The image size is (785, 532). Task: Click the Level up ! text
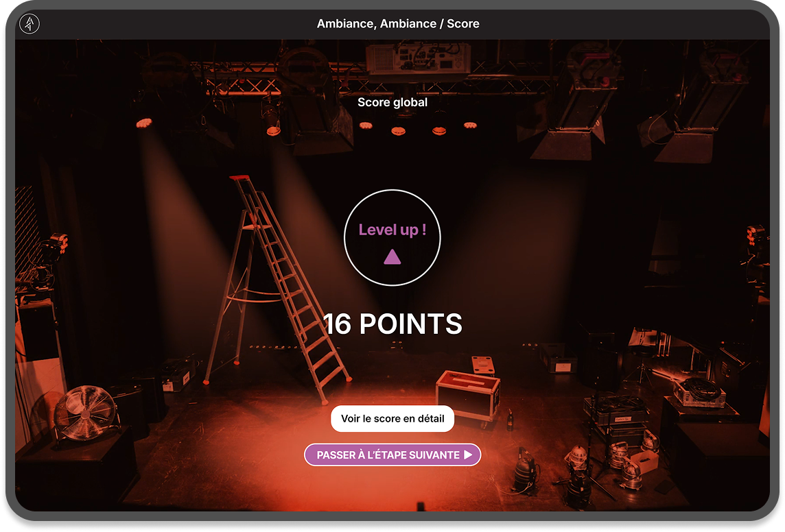point(392,230)
